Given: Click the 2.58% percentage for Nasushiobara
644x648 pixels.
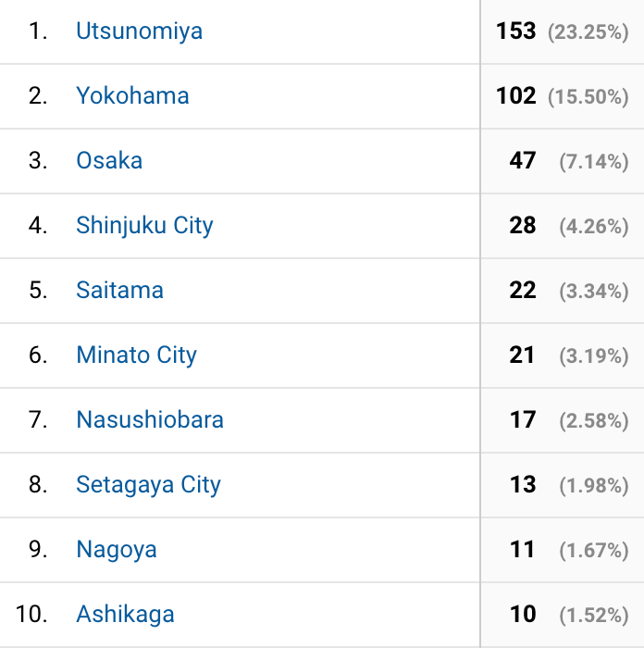Looking at the screenshot, I should pyautogui.click(x=594, y=420).
